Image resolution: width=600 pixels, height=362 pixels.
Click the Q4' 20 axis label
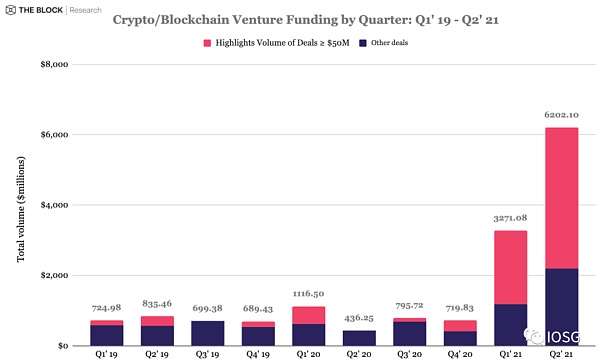click(x=460, y=354)
